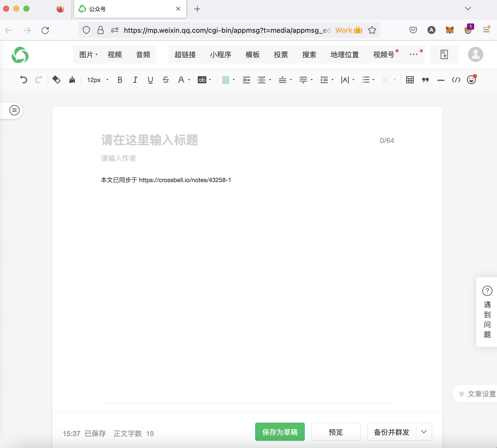
Task: Open the 投票 menu item
Action: point(281,55)
